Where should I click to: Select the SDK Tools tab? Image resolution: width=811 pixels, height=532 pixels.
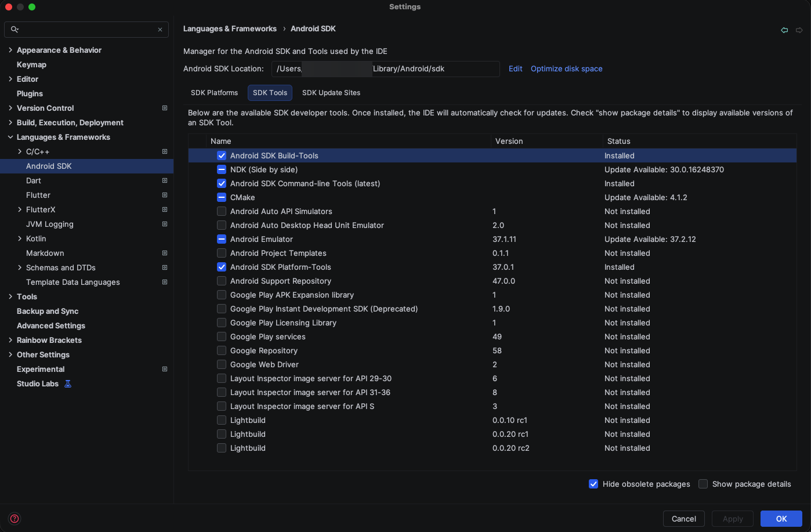[270, 93]
